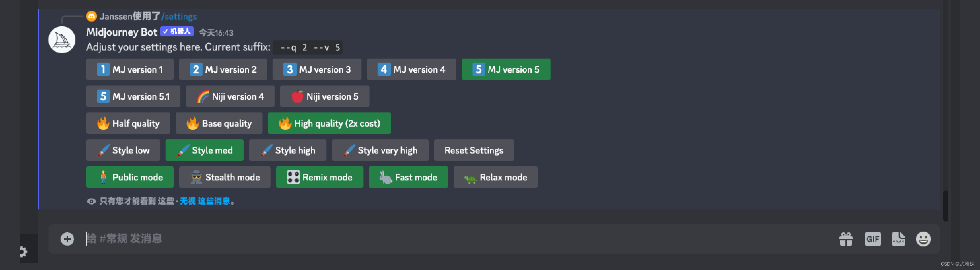
Task: Choose Niji version 4 model
Action: (x=230, y=96)
